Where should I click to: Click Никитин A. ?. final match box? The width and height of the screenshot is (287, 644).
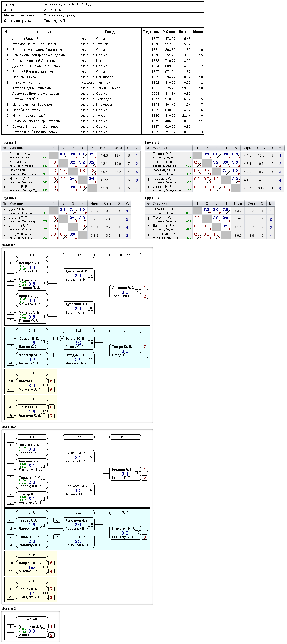(125, 474)
